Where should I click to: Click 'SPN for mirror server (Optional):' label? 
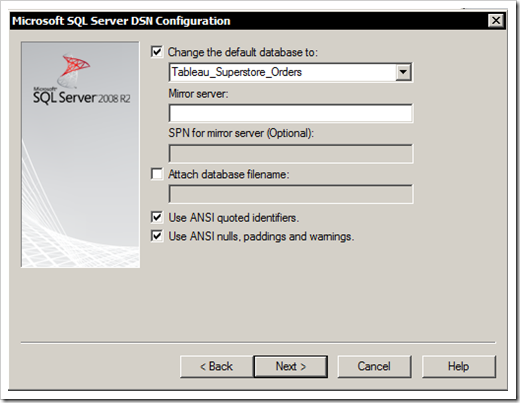241,133
